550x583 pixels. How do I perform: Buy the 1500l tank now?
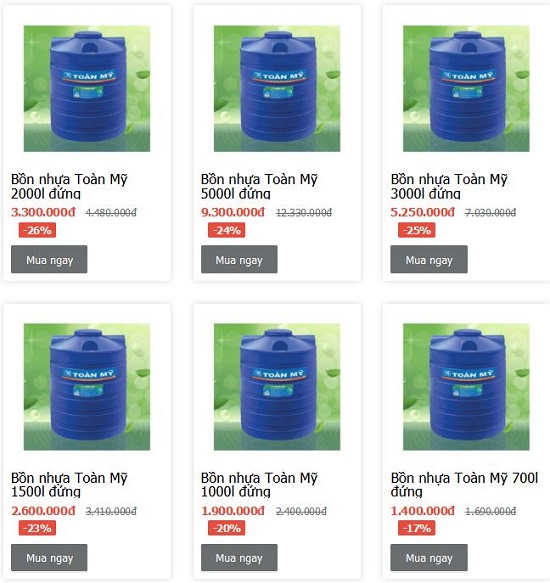click(x=49, y=557)
